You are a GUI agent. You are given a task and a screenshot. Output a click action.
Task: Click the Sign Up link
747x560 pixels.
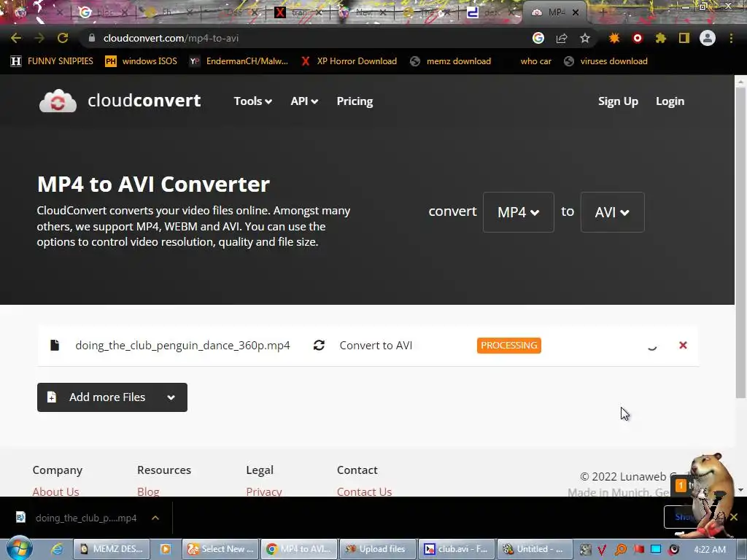coord(618,101)
